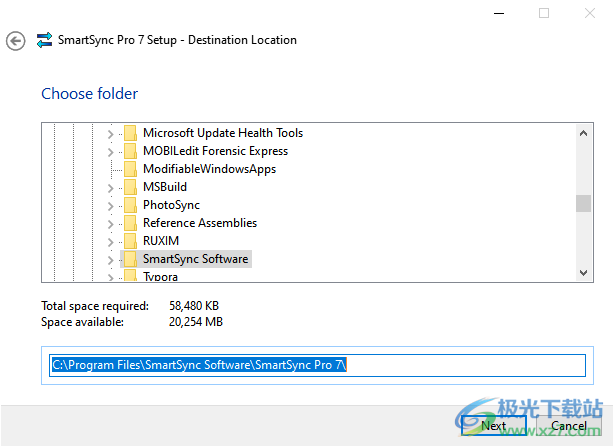The width and height of the screenshot is (614, 447).
Task: Select the 'MSBuild' text row
Action: point(165,187)
